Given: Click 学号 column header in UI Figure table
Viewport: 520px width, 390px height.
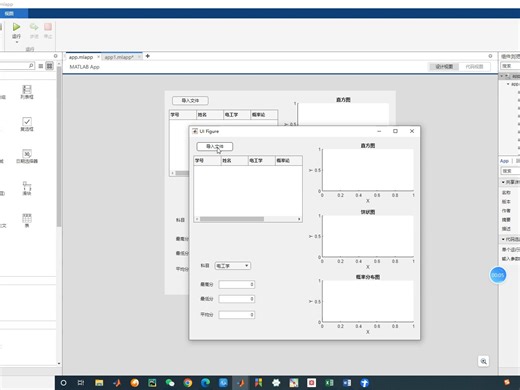Looking at the screenshot, I should [x=207, y=161].
